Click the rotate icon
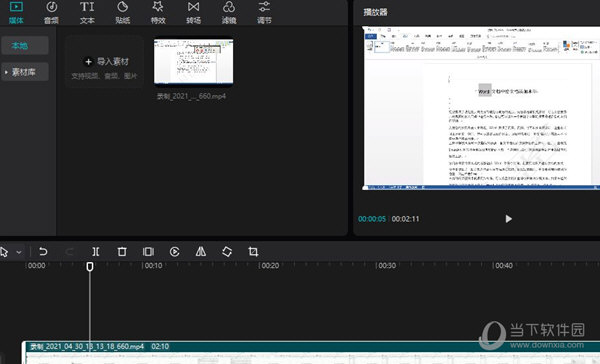The height and width of the screenshot is (364, 600). [227, 251]
